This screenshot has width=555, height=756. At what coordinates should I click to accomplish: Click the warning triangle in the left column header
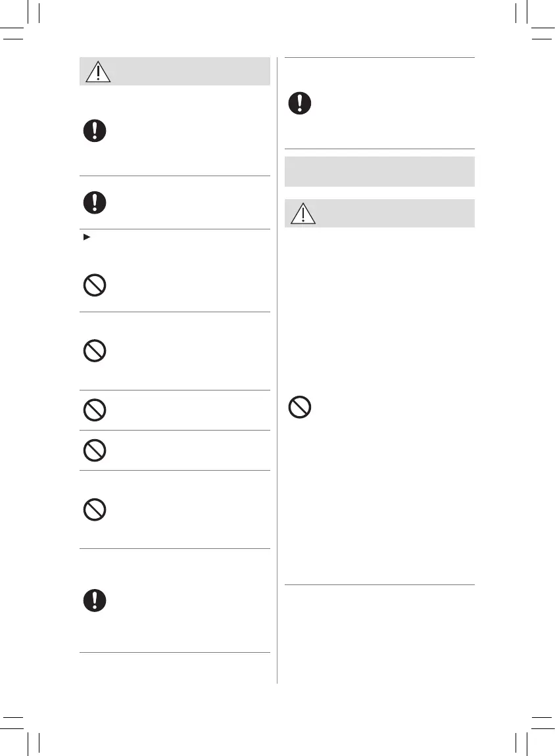pos(99,71)
